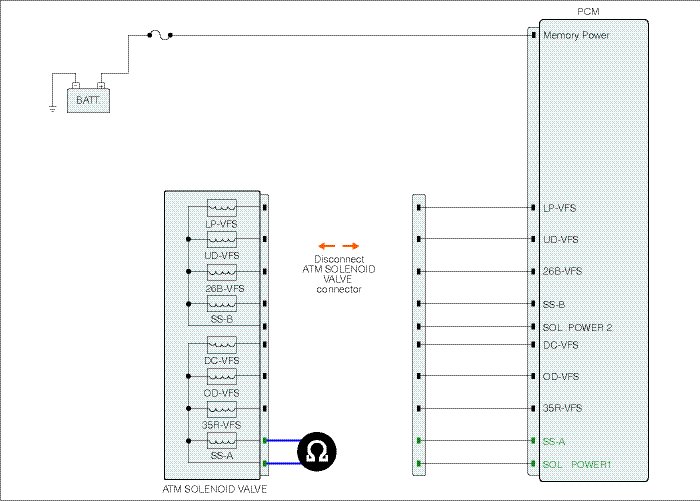Click the 26B-VFS label inside the PCM block
Image resolution: width=700 pixels, height=501 pixels.
[562, 271]
